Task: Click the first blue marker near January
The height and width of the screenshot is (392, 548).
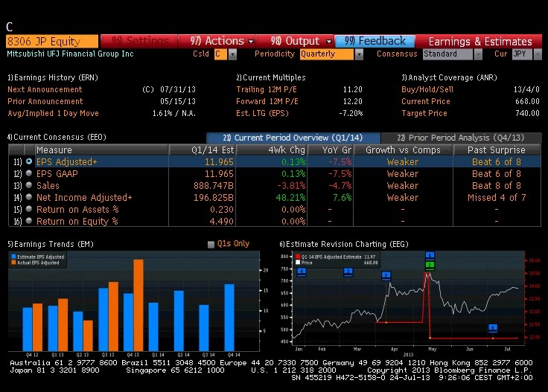Action: point(302,272)
